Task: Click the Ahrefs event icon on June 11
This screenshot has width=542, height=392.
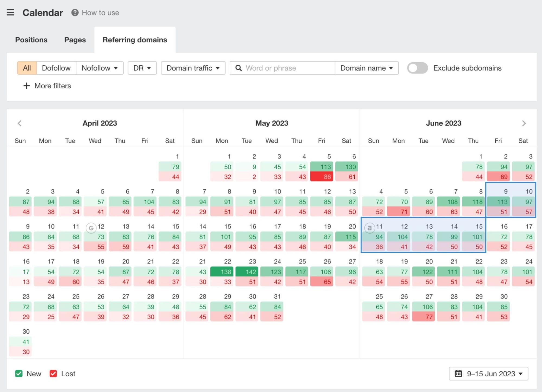Action: (x=370, y=228)
